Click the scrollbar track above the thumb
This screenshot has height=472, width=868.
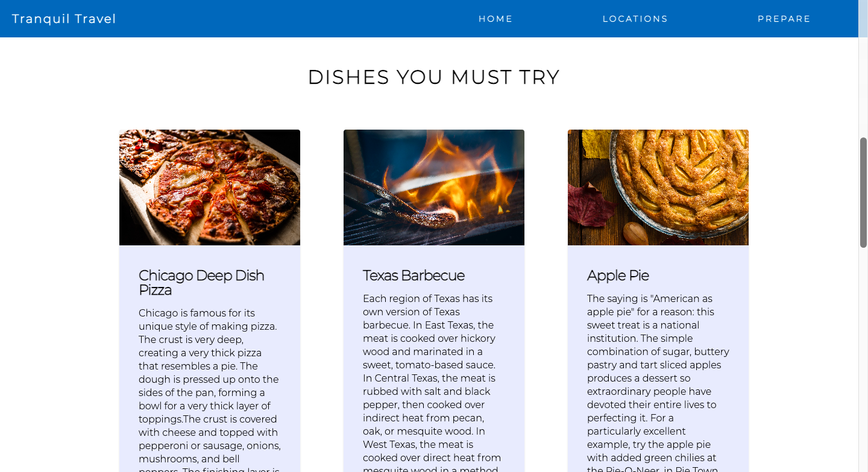(x=863, y=87)
